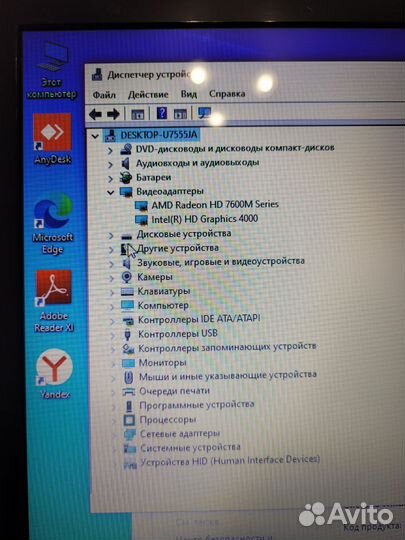405x540 pixels.
Task: Expand the Камеры category
Action: 112,278
